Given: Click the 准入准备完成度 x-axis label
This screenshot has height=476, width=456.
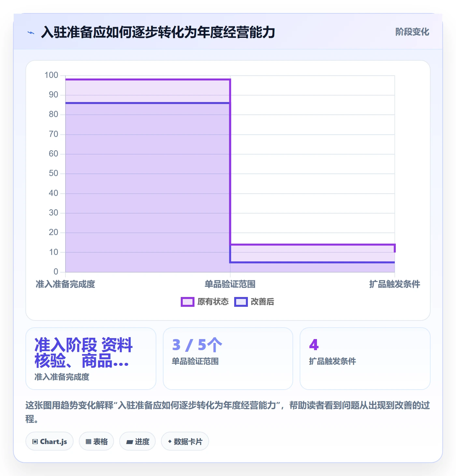Looking at the screenshot, I should 65,284.
